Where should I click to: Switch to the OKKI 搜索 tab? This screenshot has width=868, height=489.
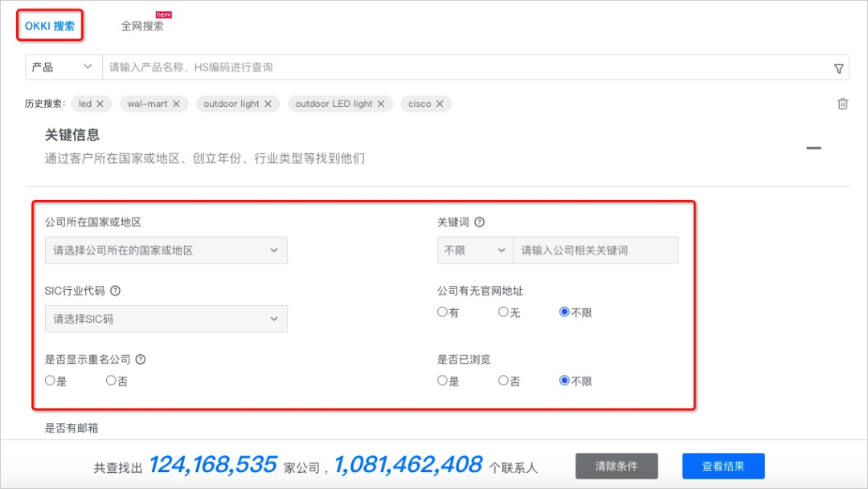click(50, 25)
